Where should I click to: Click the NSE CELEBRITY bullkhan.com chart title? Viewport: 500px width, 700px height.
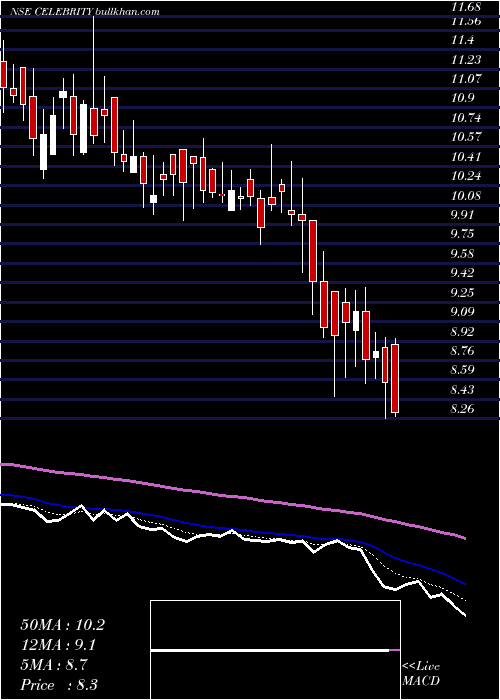click(86, 12)
